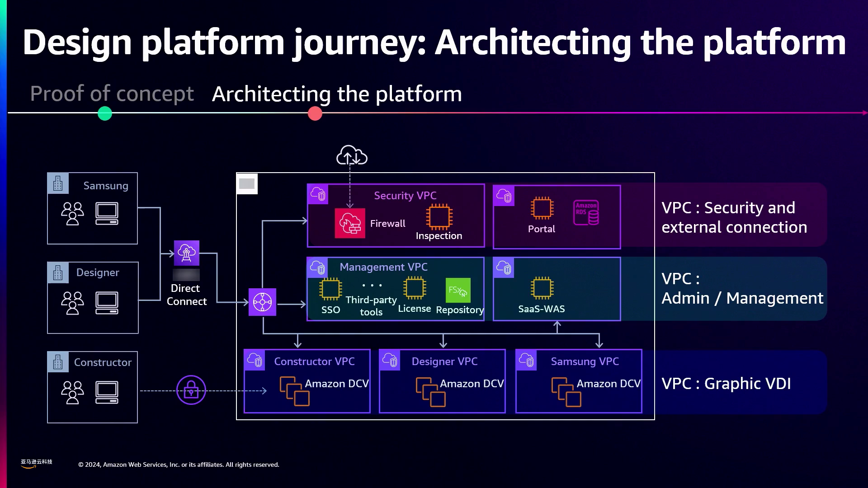Click the green Proof of concept marker
This screenshot has height=488, width=868.
click(105, 113)
